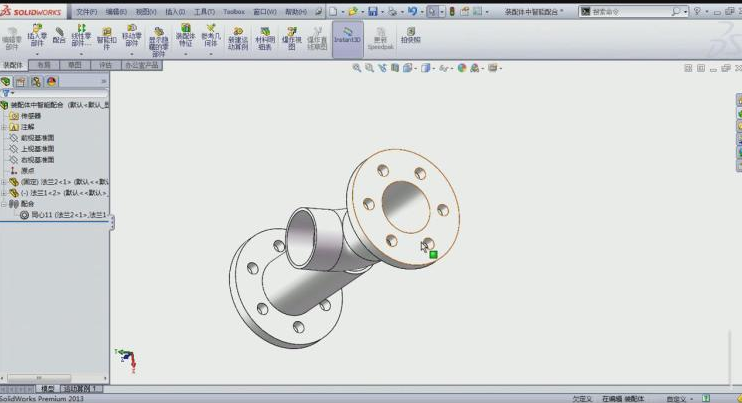Image resolution: width=742 pixels, height=403 pixels.
Task: Open the PropertyManager tab in the side panel
Action: [21, 82]
